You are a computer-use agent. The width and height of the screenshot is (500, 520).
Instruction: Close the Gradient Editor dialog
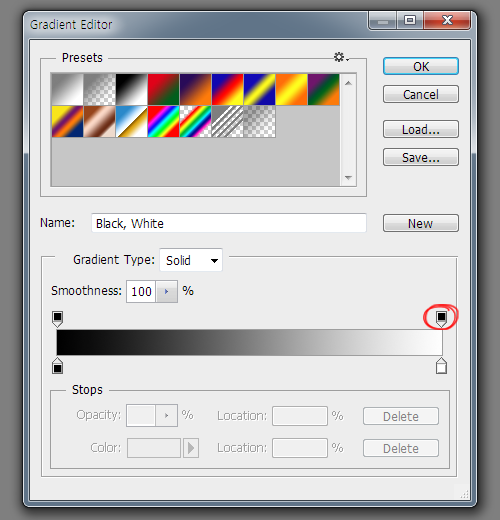coord(447,21)
